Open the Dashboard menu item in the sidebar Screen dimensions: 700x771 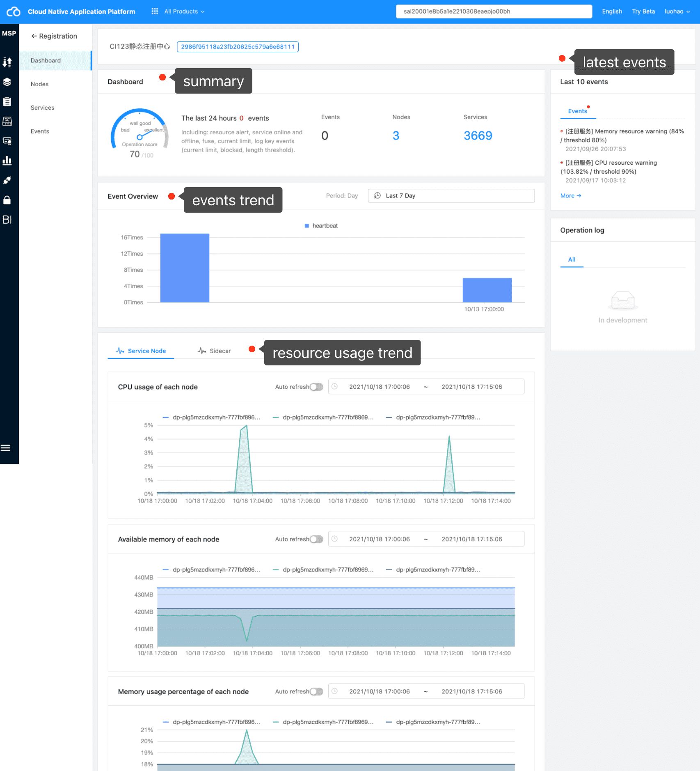tap(55, 60)
